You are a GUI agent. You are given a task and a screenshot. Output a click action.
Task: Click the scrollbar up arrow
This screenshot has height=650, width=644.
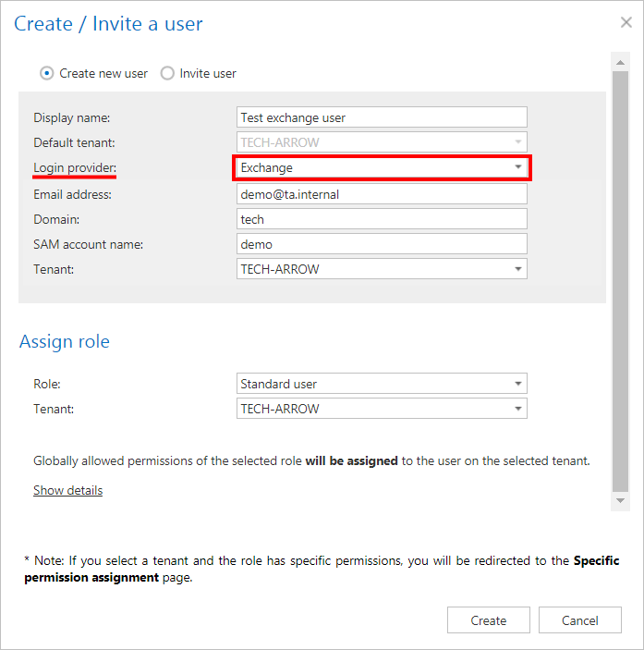(x=620, y=59)
